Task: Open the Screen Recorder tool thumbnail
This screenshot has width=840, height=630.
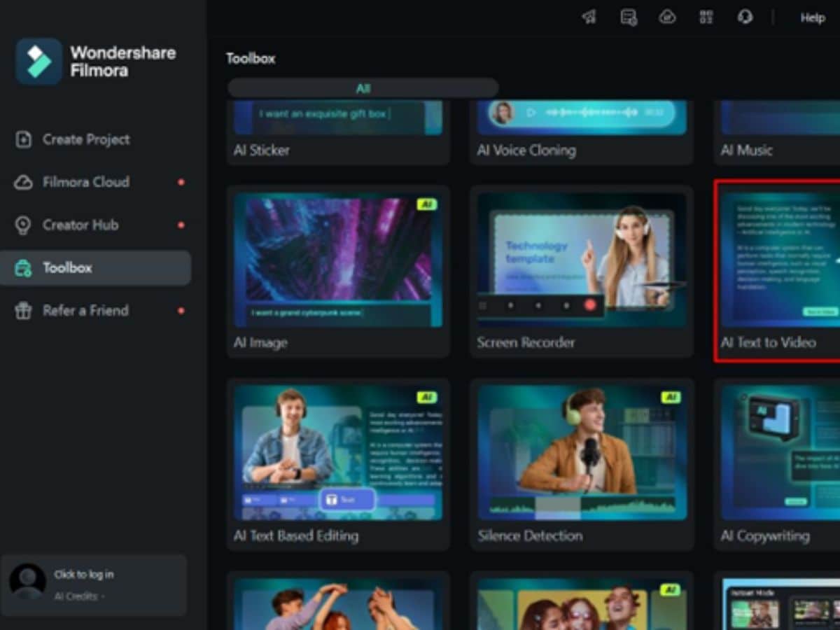Action: tap(582, 260)
